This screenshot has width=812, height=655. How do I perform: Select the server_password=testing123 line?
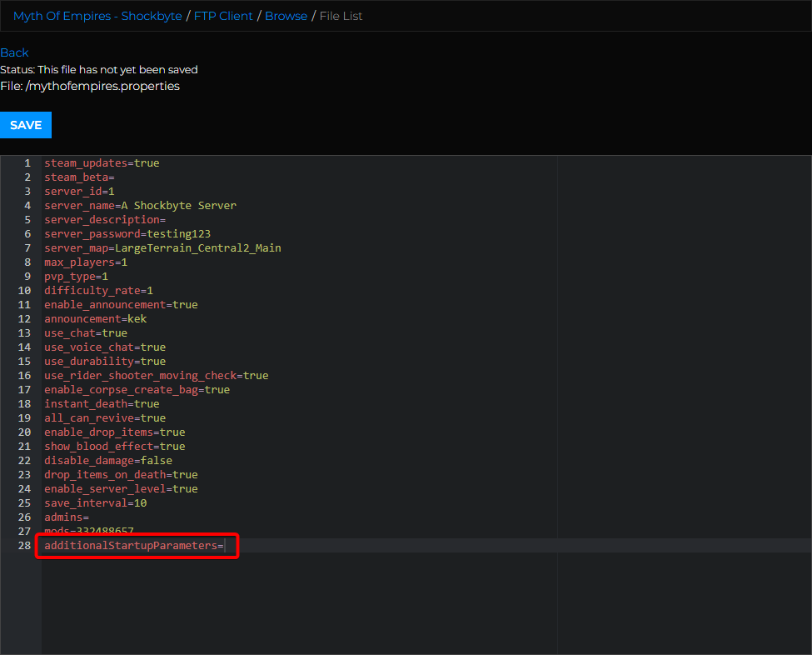point(127,233)
